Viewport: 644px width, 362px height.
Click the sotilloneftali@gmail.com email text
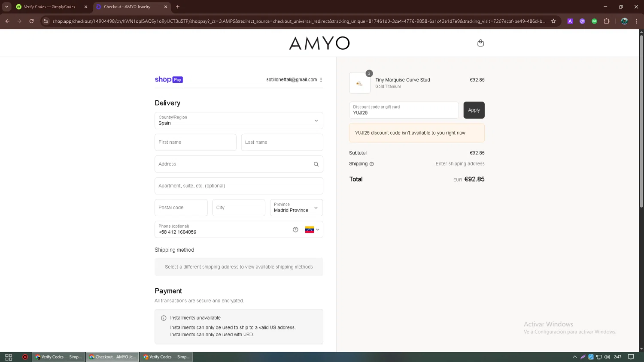click(292, 80)
